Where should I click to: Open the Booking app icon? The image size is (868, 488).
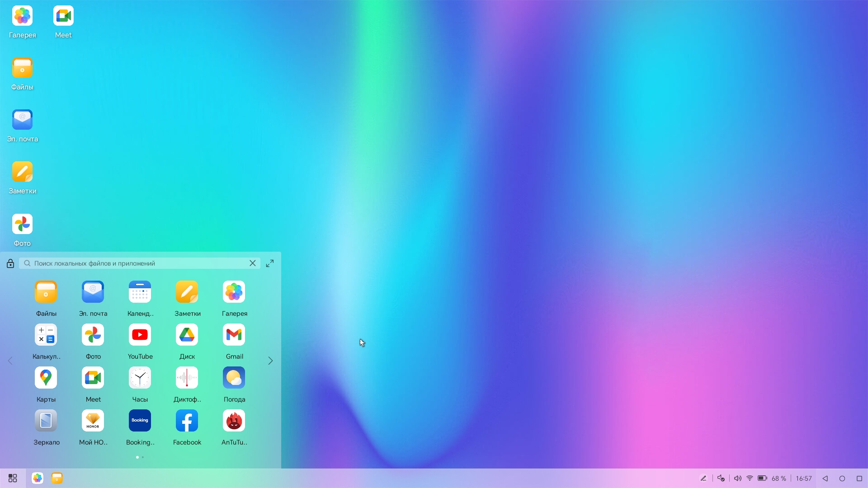coord(140,421)
